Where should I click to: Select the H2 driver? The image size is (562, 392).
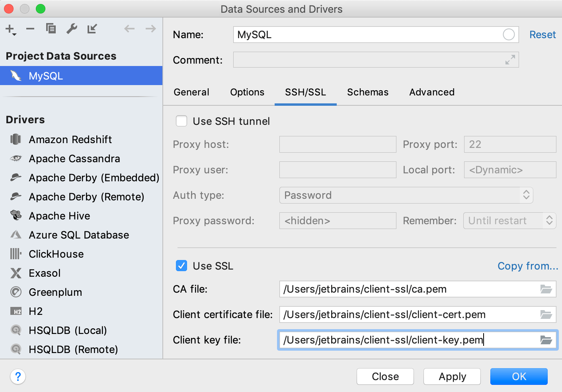(x=81, y=311)
